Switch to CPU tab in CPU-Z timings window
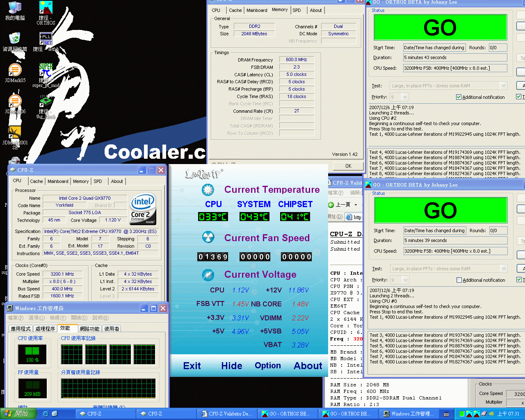The width and height of the screenshot is (525, 420). 216,10
